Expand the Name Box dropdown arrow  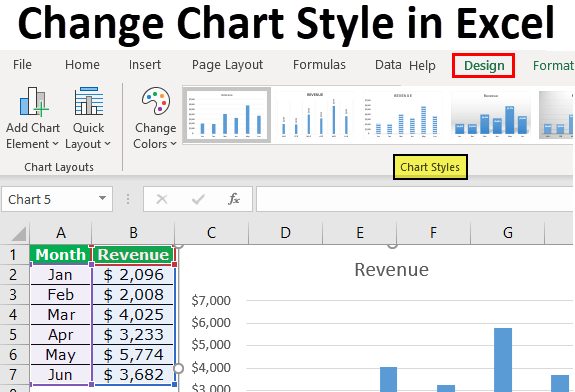(x=102, y=198)
